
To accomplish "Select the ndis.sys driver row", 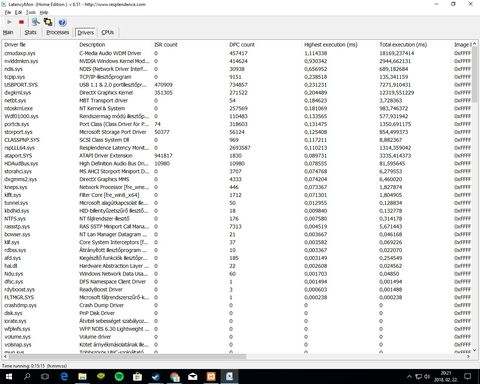I will (x=237, y=69).
